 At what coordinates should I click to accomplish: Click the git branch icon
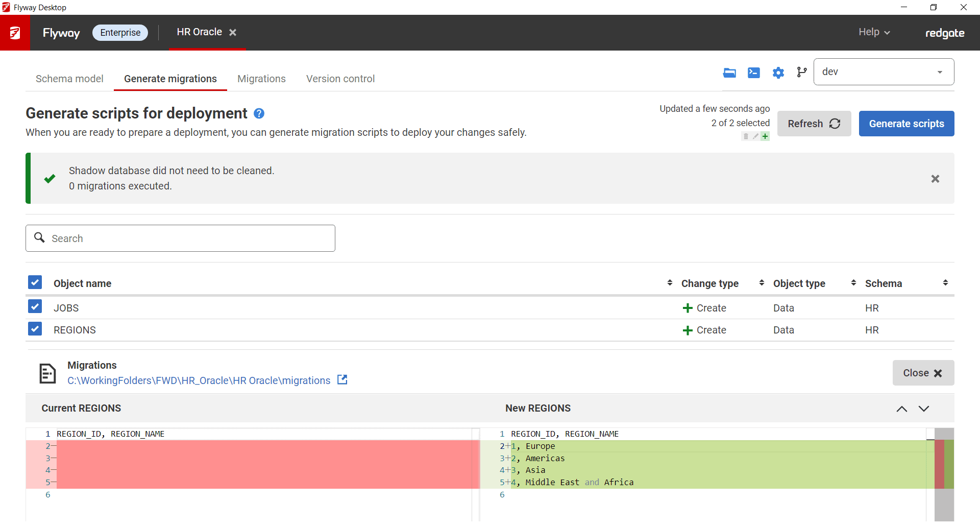coord(802,73)
